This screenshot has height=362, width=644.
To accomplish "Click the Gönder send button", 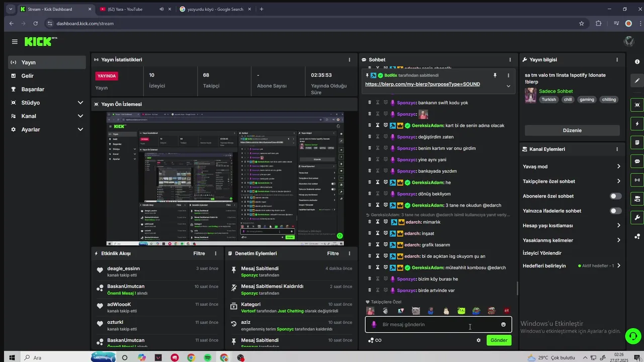I will (x=499, y=340).
